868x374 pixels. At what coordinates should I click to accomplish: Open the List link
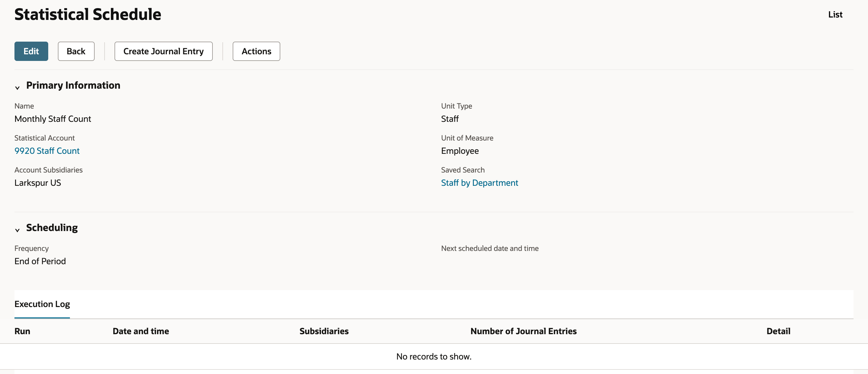(x=835, y=14)
